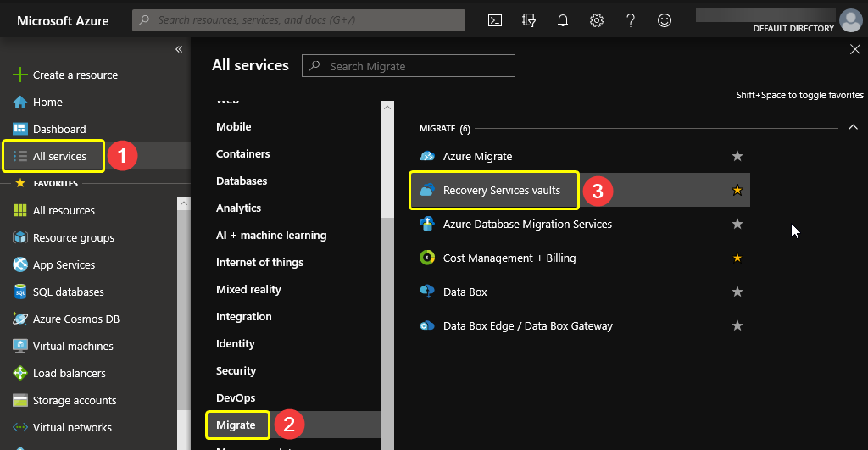Open the account avatar menu
The image size is (868, 450).
(x=851, y=20)
